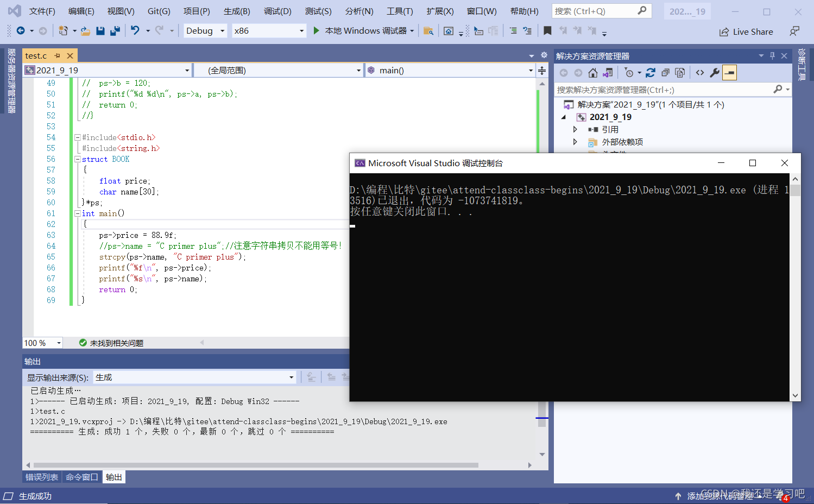Open the 100 % zoom level dropdown

pos(42,343)
